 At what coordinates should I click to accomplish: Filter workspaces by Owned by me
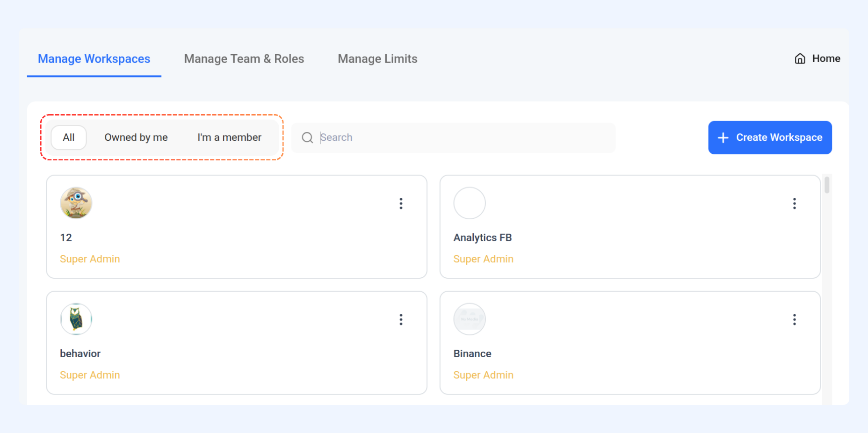tap(136, 137)
